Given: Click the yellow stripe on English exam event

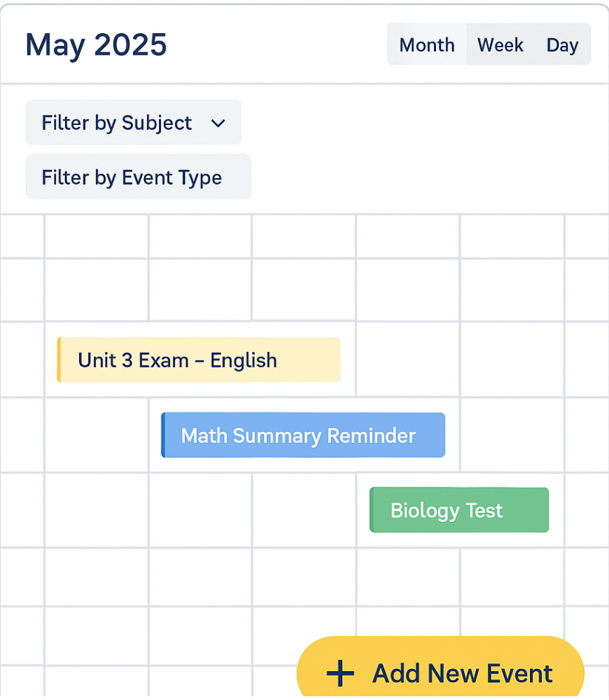Looking at the screenshot, I should (59, 360).
